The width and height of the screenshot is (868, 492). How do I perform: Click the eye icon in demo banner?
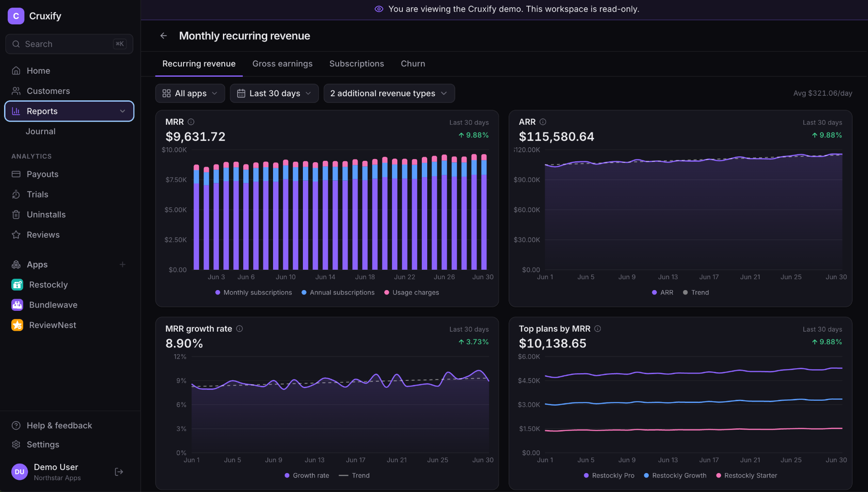[379, 9]
